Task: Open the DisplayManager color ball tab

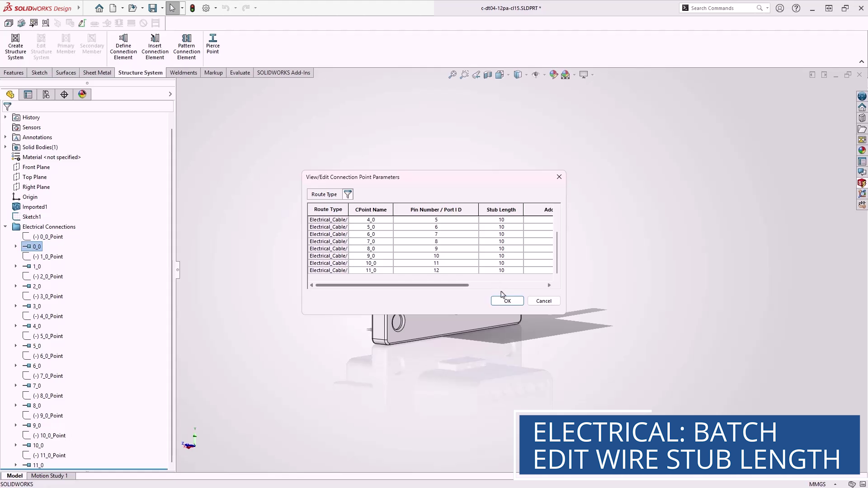Action: [x=82, y=94]
